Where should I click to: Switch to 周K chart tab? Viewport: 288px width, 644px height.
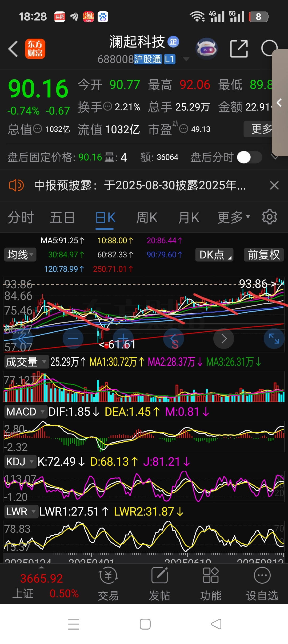(147, 217)
